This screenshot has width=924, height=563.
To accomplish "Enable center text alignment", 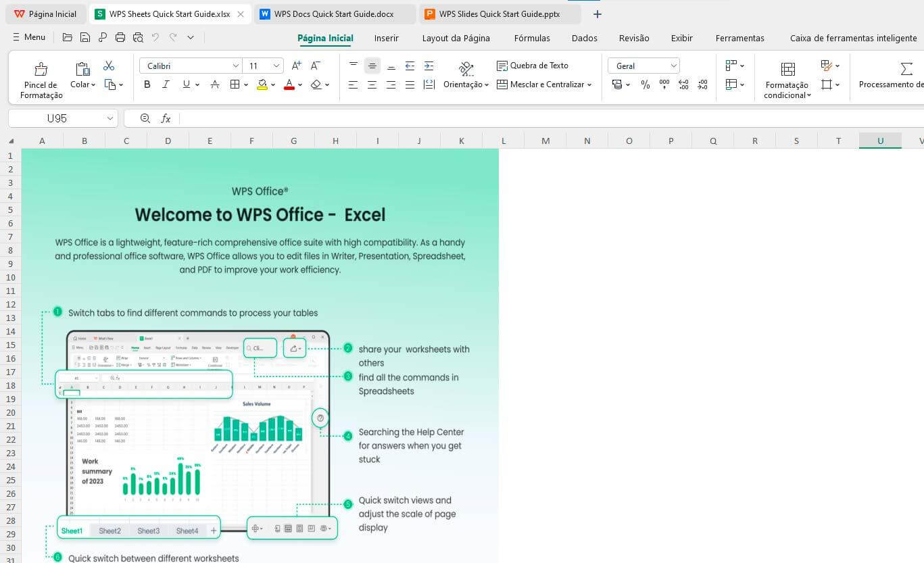I will click(x=372, y=84).
